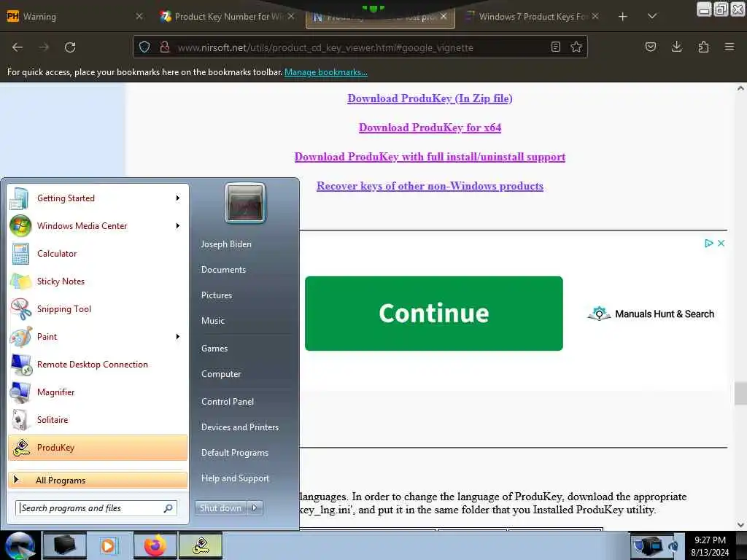Switch to ProduKey taskbar button
This screenshot has width=747, height=560.
[201, 545]
